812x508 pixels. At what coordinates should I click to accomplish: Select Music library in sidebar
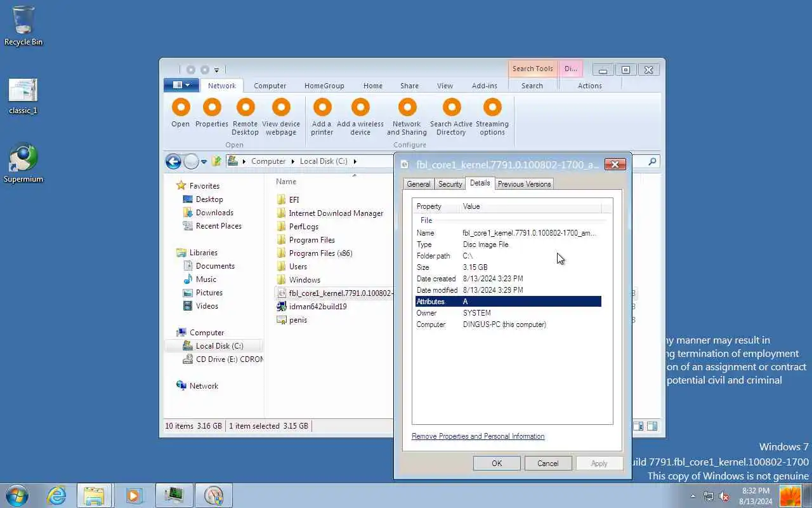pos(200,279)
